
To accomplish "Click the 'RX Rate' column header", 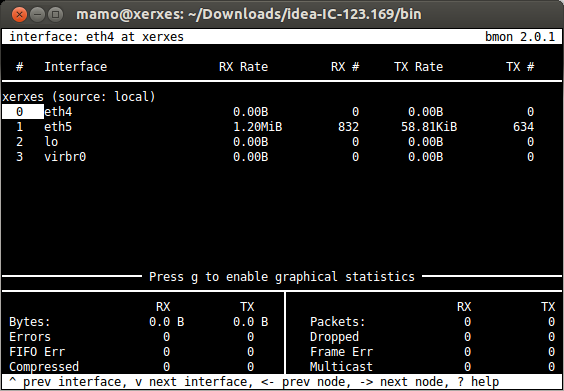I will coord(244,67).
